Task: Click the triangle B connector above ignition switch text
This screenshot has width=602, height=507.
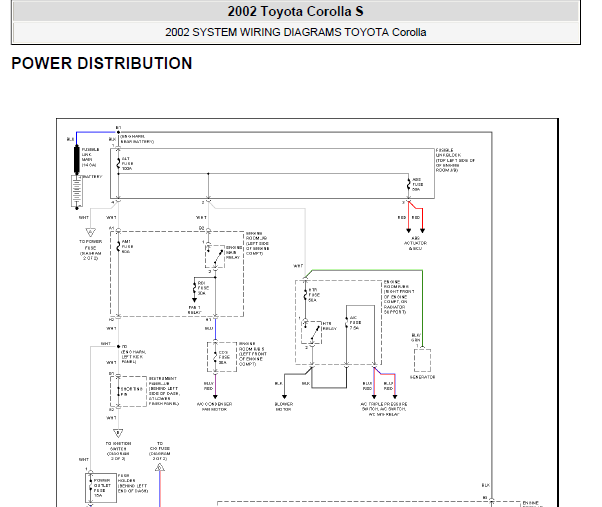Action: point(118,433)
